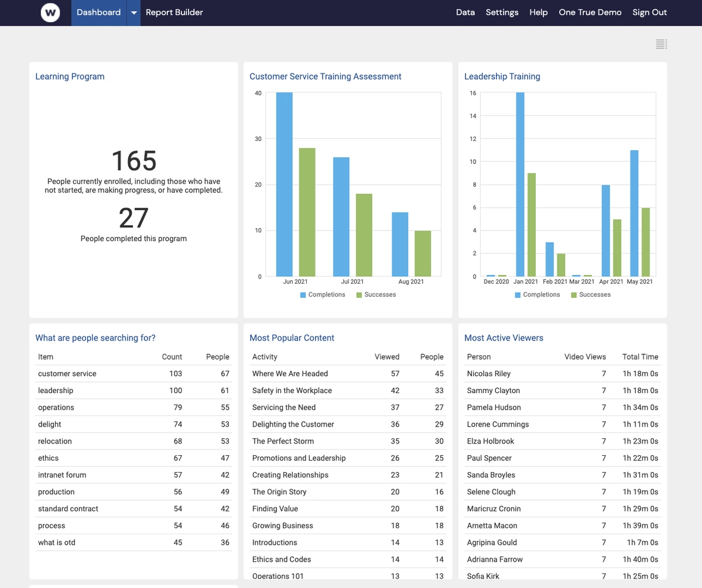The image size is (702, 588).
Task: Click the Learning Program panel title
Action: (x=70, y=76)
